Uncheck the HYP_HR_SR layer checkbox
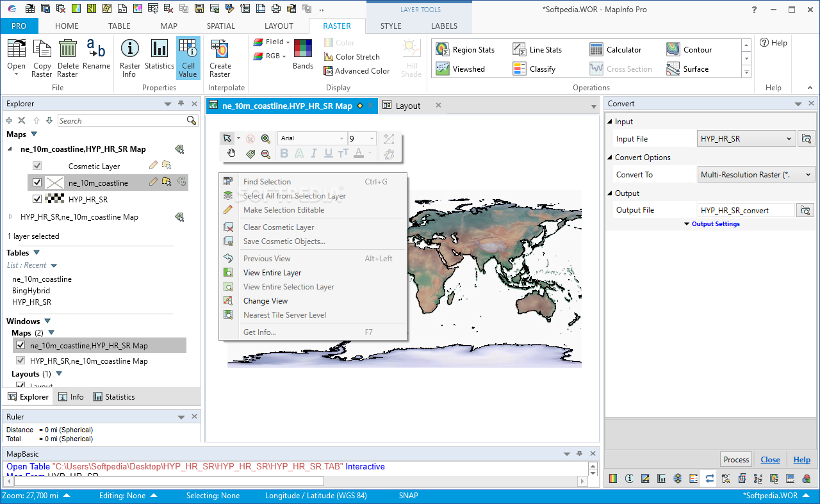The height and width of the screenshot is (504, 820). tap(37, 199)
